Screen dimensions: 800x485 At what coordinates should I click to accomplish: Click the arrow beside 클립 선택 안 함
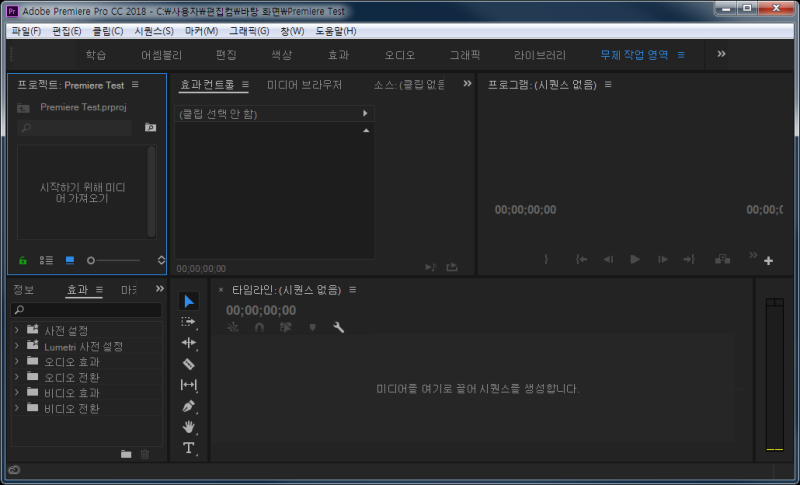[x=365, y=113]
